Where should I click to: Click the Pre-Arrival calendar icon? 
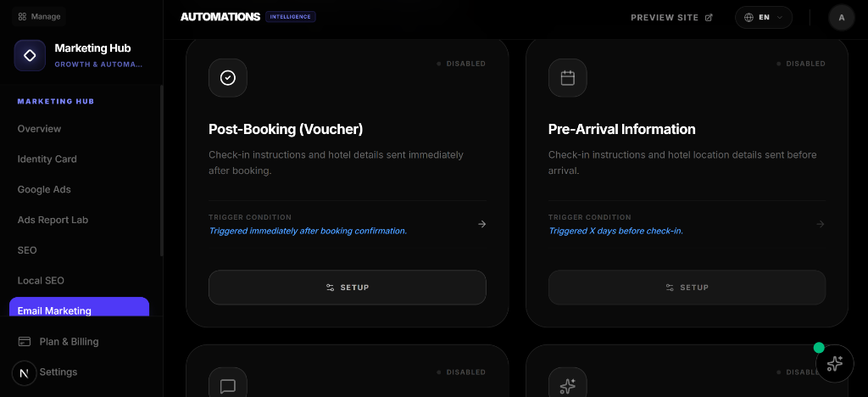click(x=568, y=78)
